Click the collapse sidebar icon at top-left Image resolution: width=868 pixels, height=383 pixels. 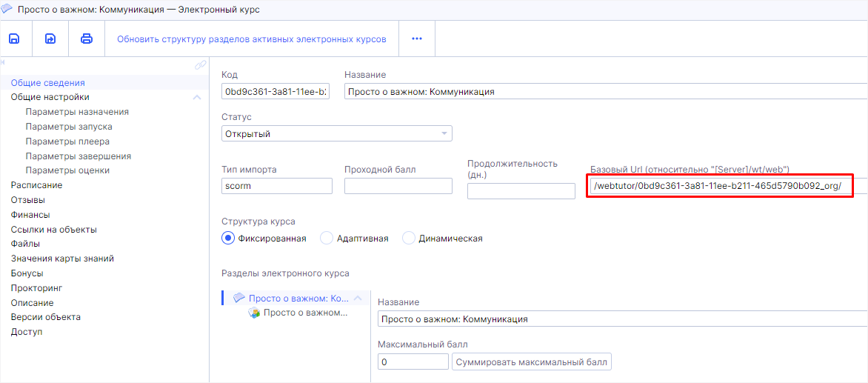point(3,61)
